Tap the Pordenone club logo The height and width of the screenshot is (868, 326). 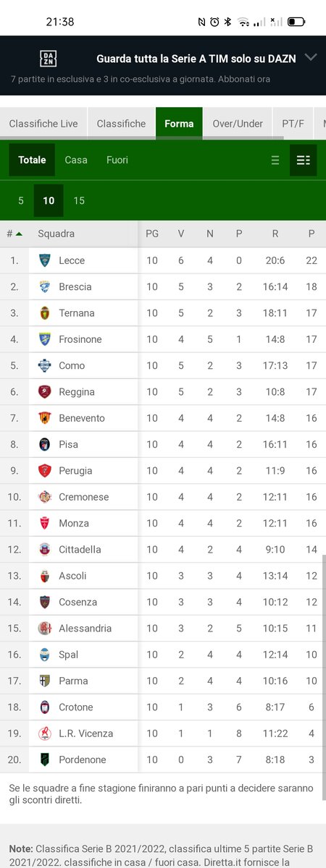(x=45, y=759)
